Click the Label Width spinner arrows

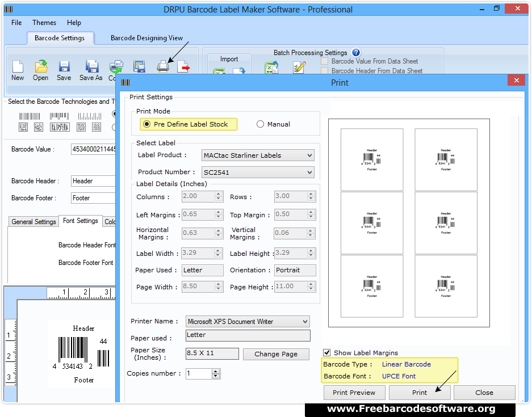tap(219, 253)
